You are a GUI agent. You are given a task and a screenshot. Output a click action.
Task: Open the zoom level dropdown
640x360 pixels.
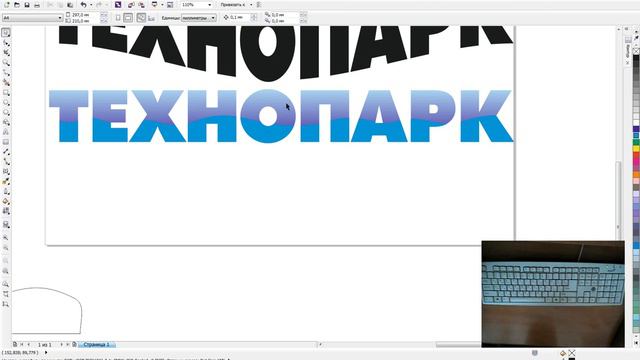tap(210, 5)
